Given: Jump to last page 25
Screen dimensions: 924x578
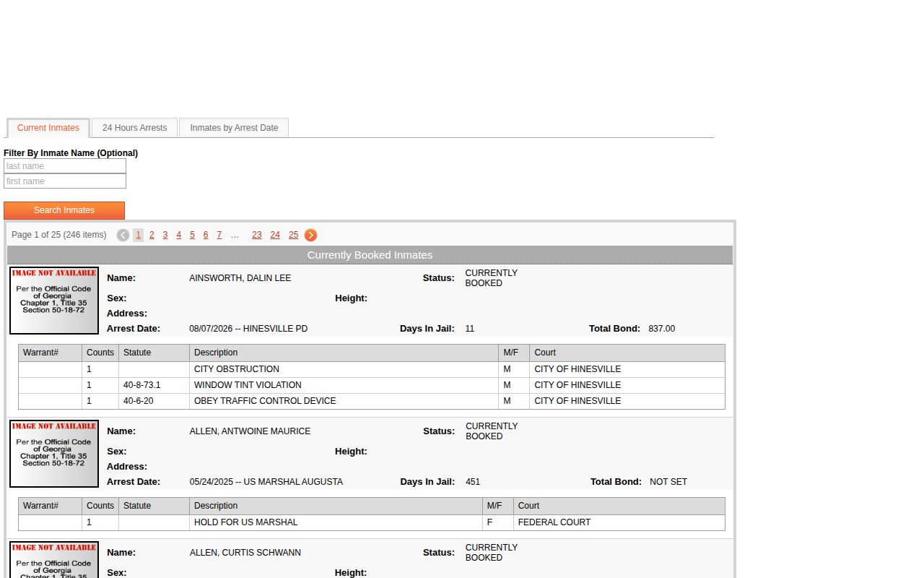Looking at the screenshot, I should (x=293, y=235).
